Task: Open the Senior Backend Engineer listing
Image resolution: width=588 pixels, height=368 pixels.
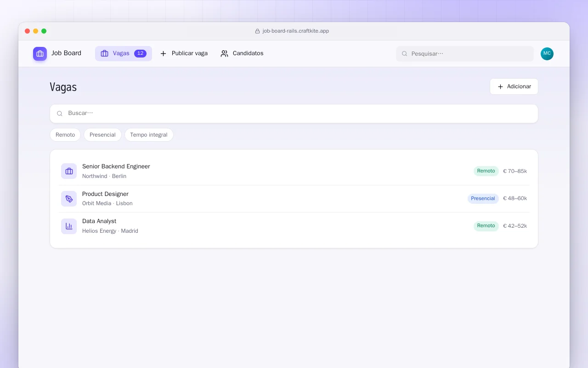Action: click(294, 171)
